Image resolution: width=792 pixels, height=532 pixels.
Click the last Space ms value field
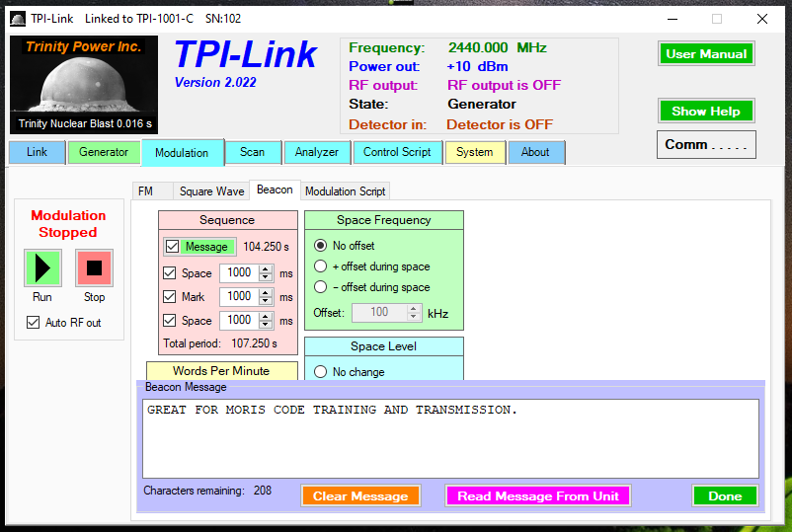coord(239,321)
